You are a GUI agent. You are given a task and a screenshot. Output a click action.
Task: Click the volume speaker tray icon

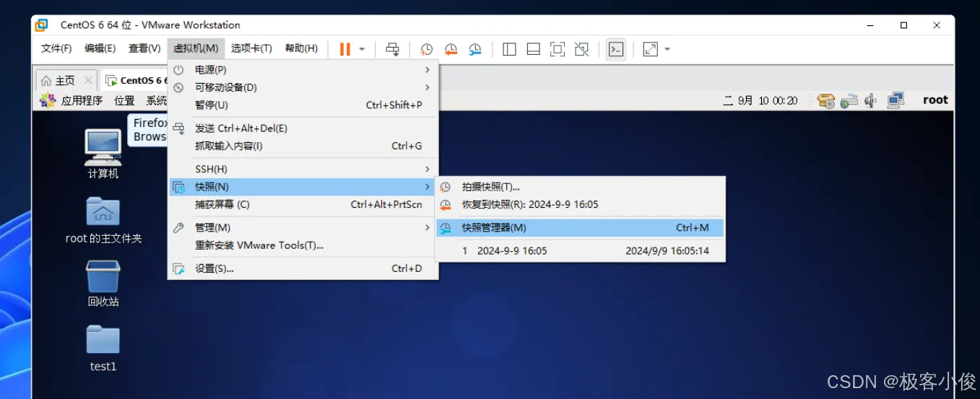pos(871,100)
